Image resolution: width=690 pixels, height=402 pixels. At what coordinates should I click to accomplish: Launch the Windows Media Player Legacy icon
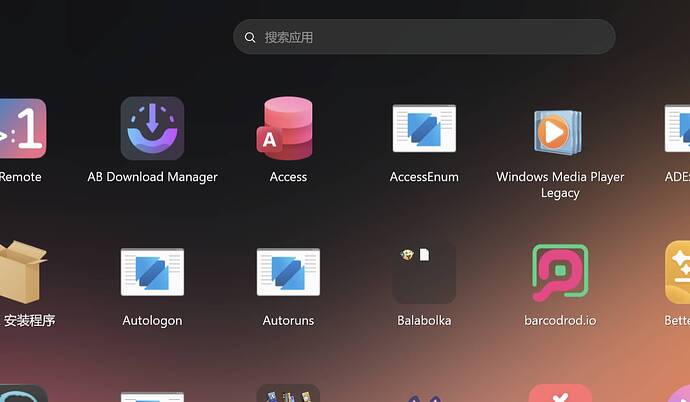[x=558, y=132]
